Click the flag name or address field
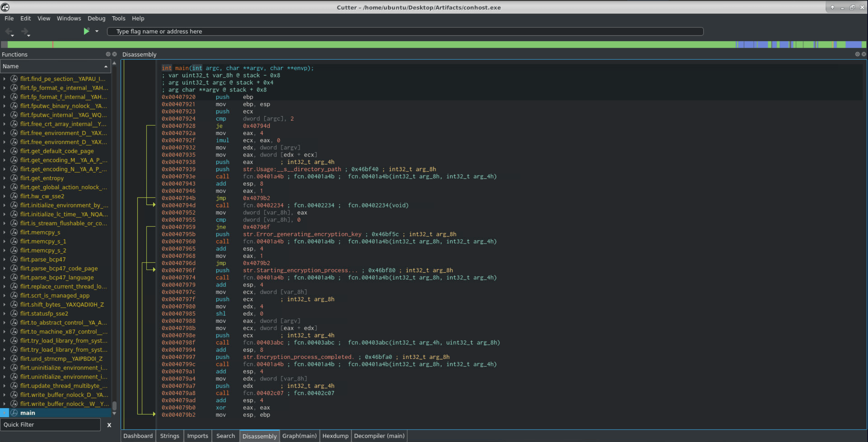868x442 pixels. tap(404, 31)
